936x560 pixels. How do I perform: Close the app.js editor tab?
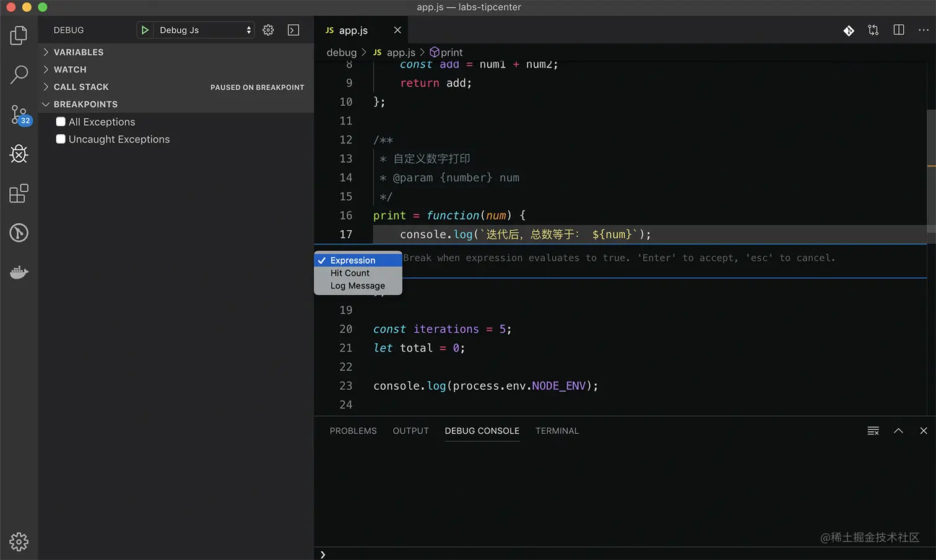[x=397, y=30]
